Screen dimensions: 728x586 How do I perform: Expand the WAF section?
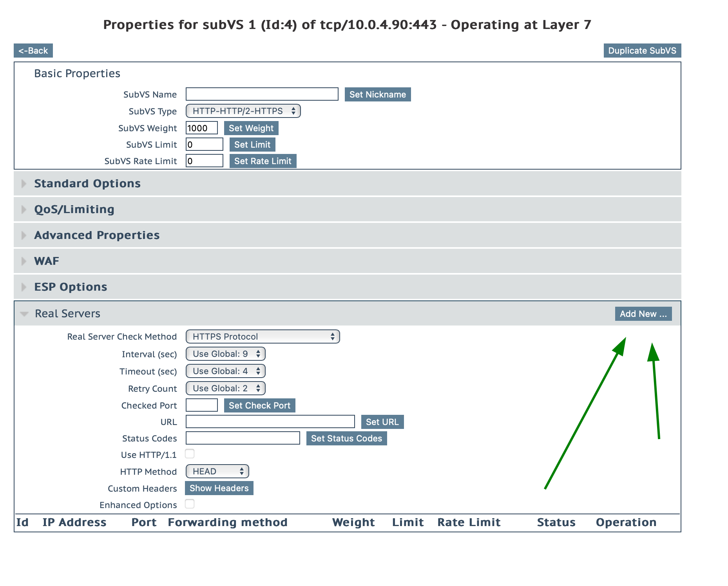(46, 261)
